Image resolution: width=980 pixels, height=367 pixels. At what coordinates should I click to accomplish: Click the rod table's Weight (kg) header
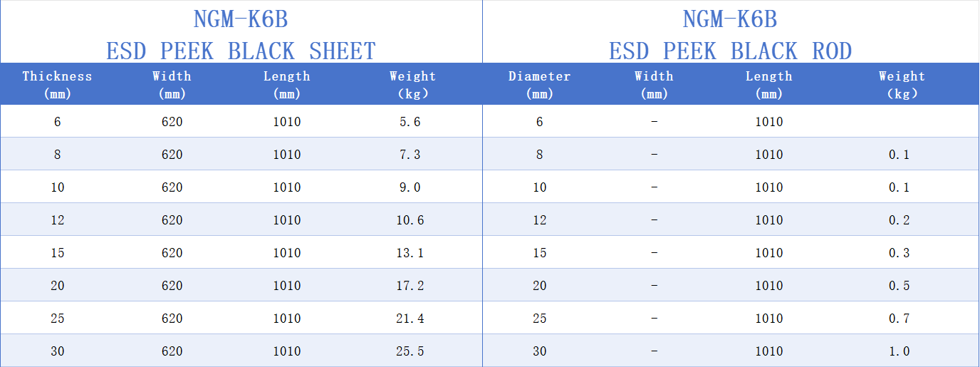click(x=902, y=84)
